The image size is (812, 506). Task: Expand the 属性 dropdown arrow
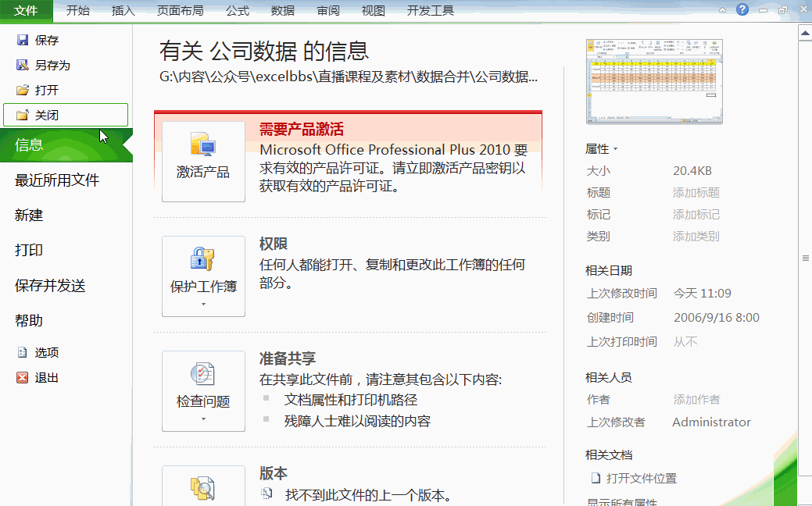click(x=615, y=149)
